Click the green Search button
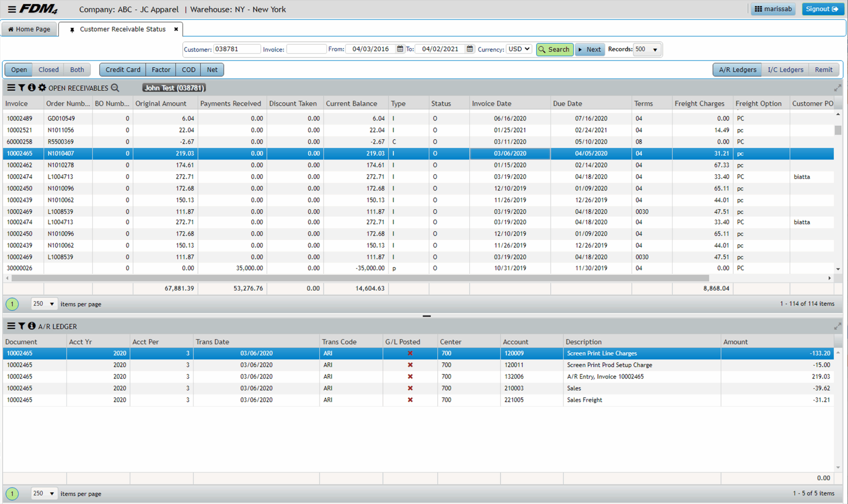 point(555,50)
